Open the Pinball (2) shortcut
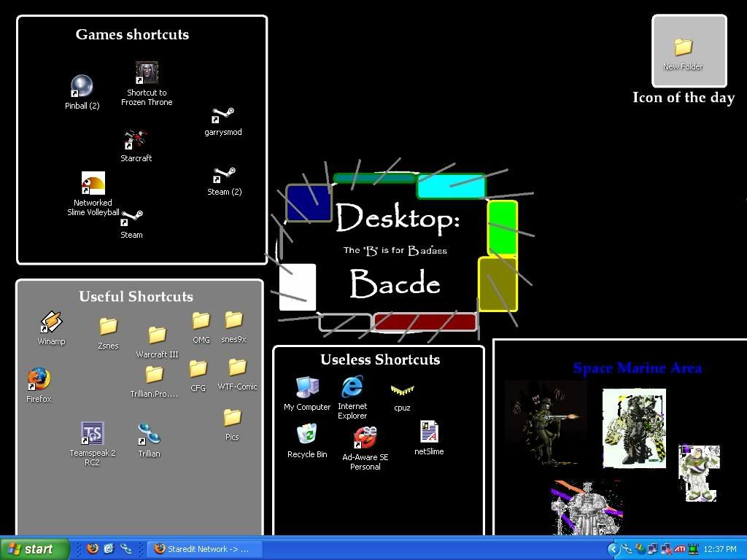 tap(81, 87)
